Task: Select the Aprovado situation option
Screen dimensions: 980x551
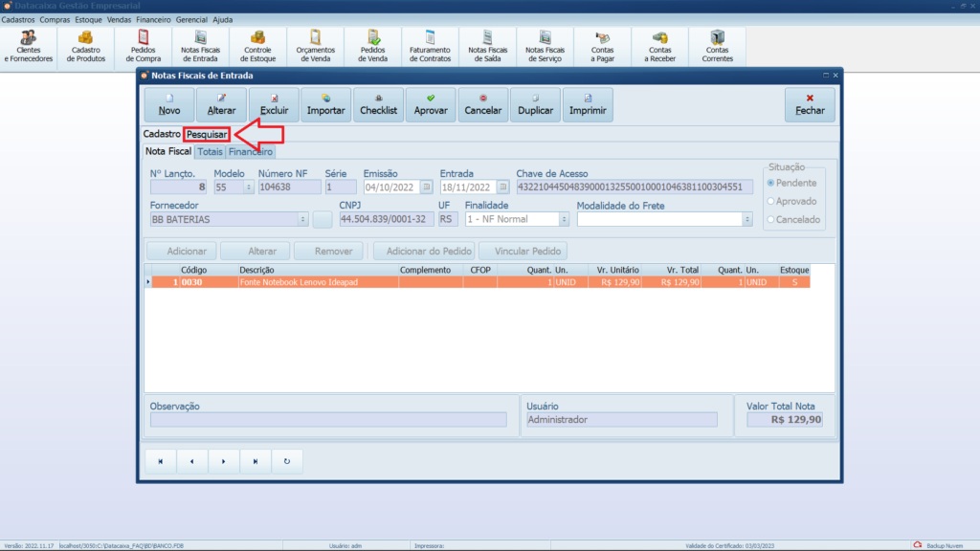Action: (x=771, y=201)
